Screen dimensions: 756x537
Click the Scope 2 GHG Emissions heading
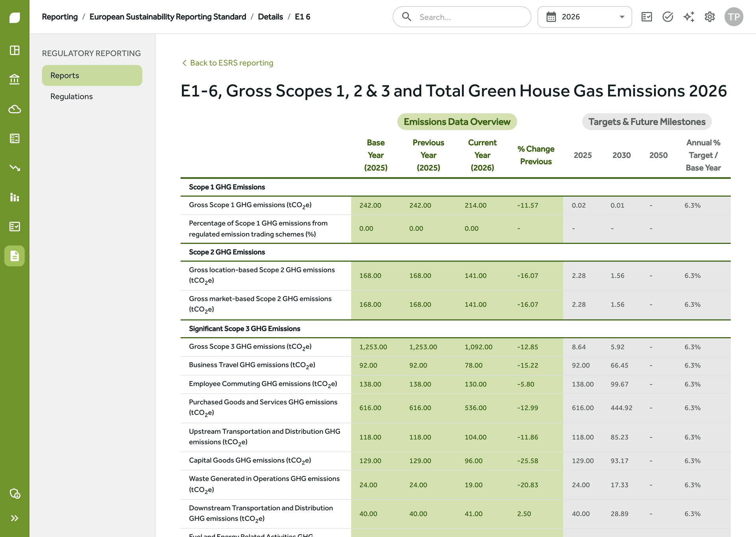point(227,252)
